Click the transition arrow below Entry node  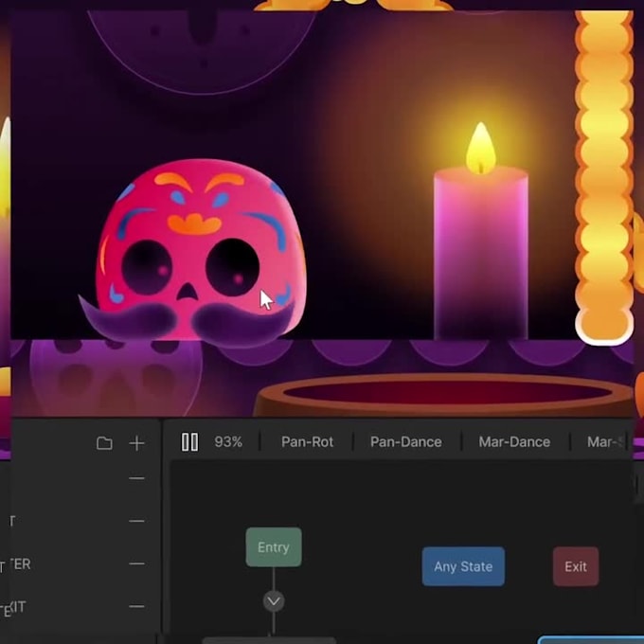[274, 601]
